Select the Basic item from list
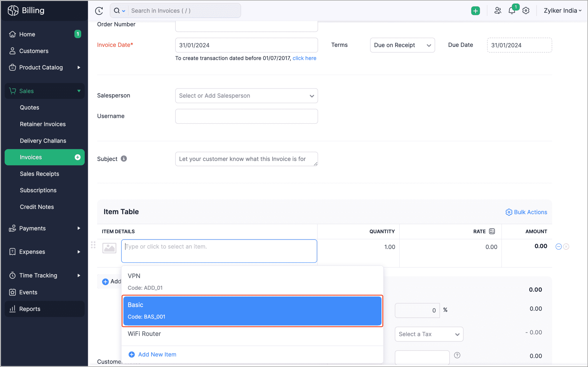Image resolution: width=588 pixels, height=367 pixels. [252, 311]
